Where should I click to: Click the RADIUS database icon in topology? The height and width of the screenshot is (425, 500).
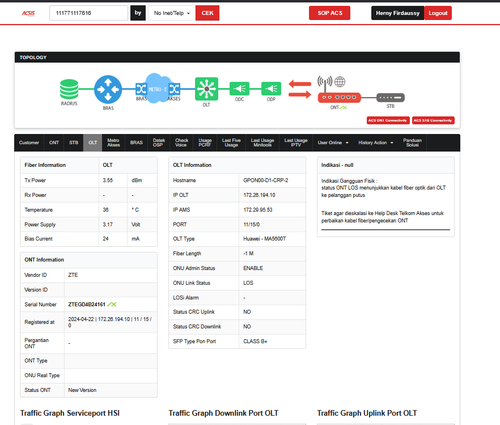[x=69, y=89]
